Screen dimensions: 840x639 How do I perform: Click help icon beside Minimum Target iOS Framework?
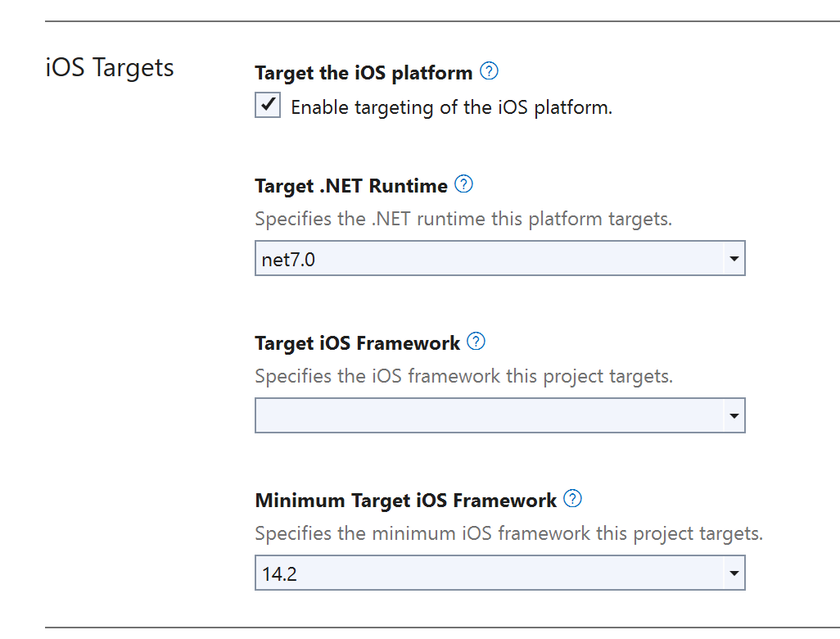tap(572, 499)
